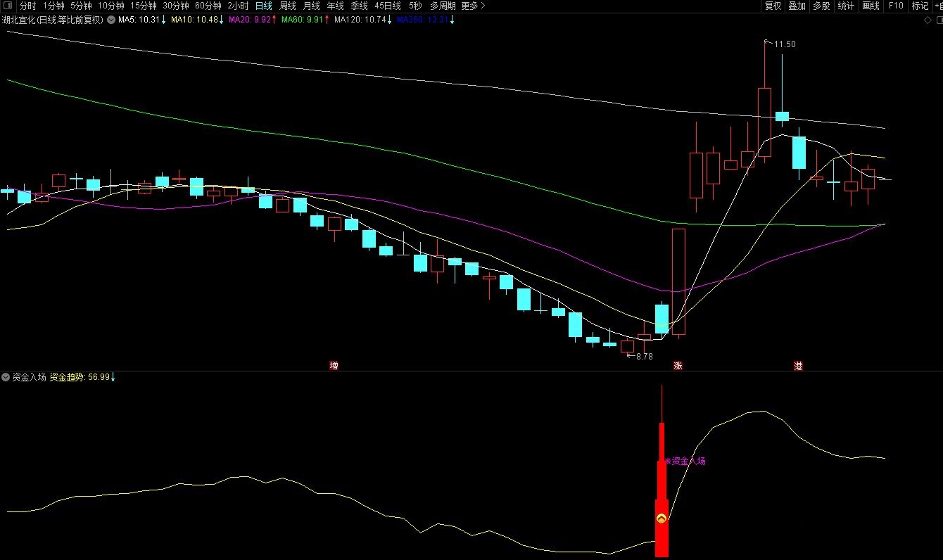Select the 1分钟 period tab
Image resolution: width=943 pixels, height=560 pixels.
point(53,6)
